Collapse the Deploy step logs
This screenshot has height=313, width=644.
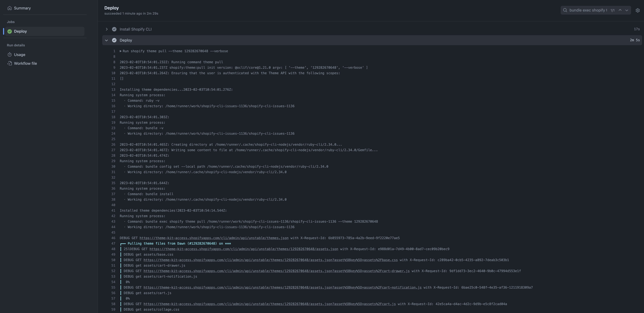107,40
